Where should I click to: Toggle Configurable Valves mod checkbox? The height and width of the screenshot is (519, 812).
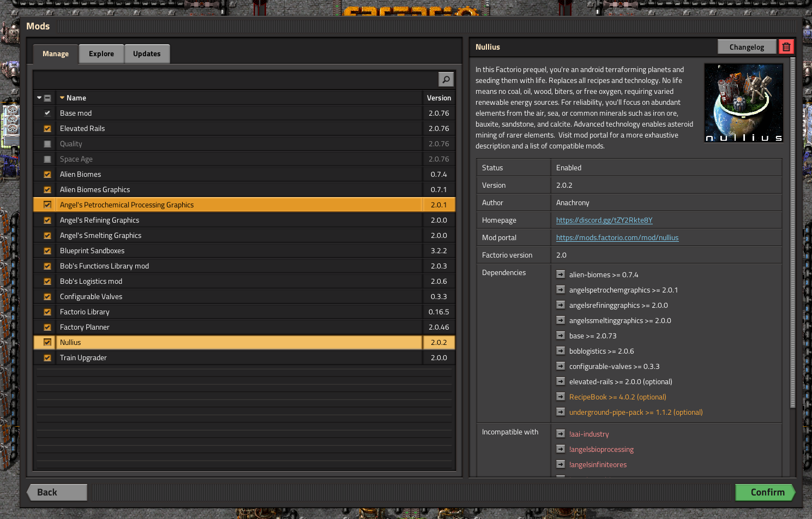click(47, 297)
